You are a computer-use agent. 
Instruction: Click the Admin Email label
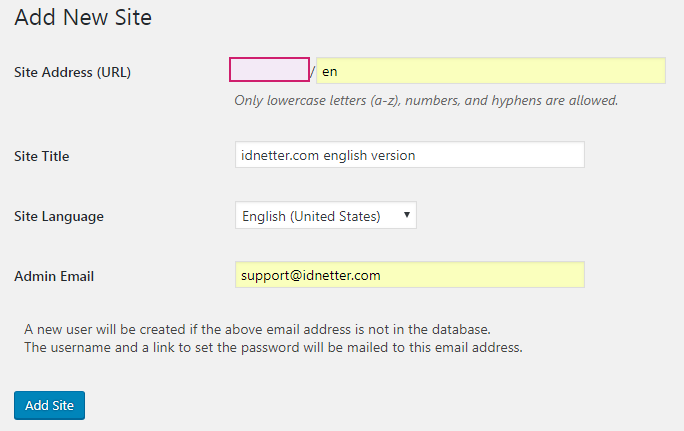tap(54, 276)
